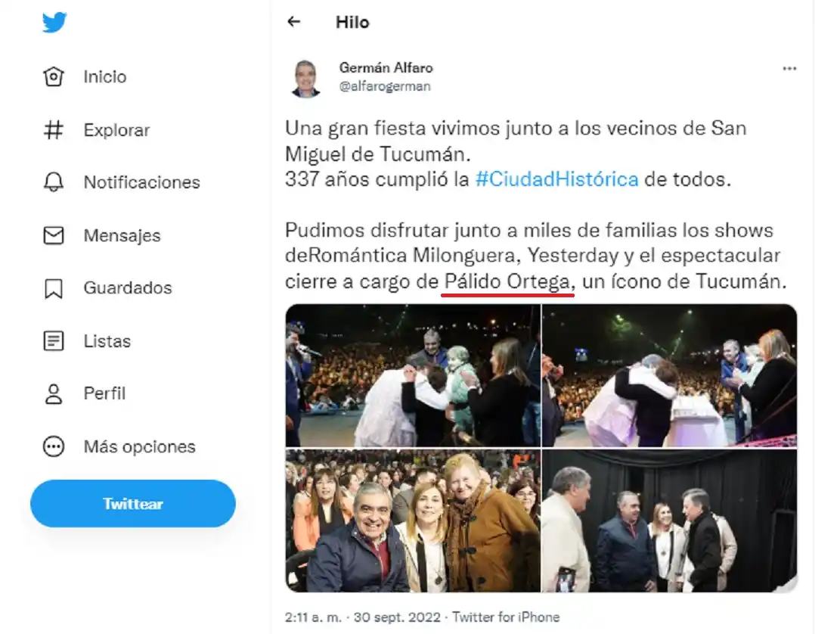Open the tweet options ellipsis menu

pyautogui.click(x=790, y=68)
